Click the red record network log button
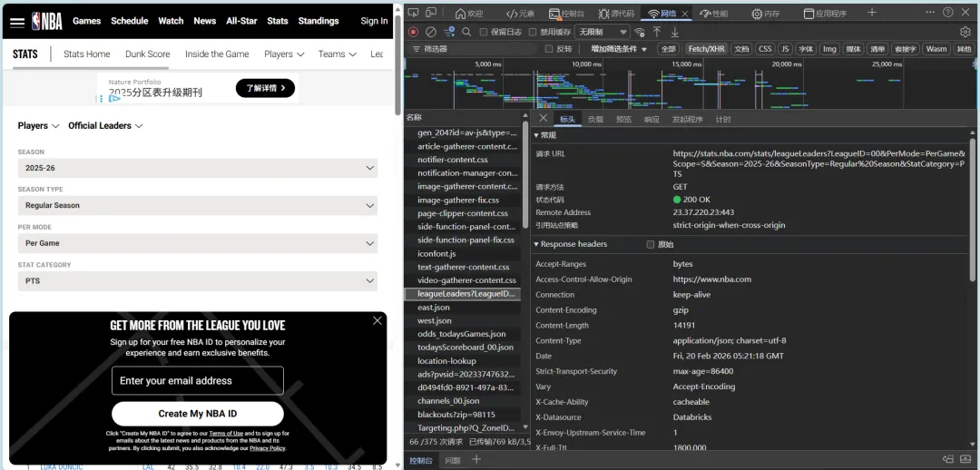Image resolution: width=980 pixels, height=470 pixels. [x=413, y=32]
